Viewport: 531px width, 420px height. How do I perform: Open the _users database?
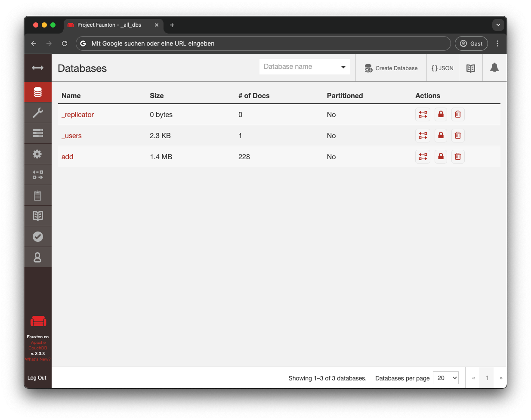(x=71, y=136)
